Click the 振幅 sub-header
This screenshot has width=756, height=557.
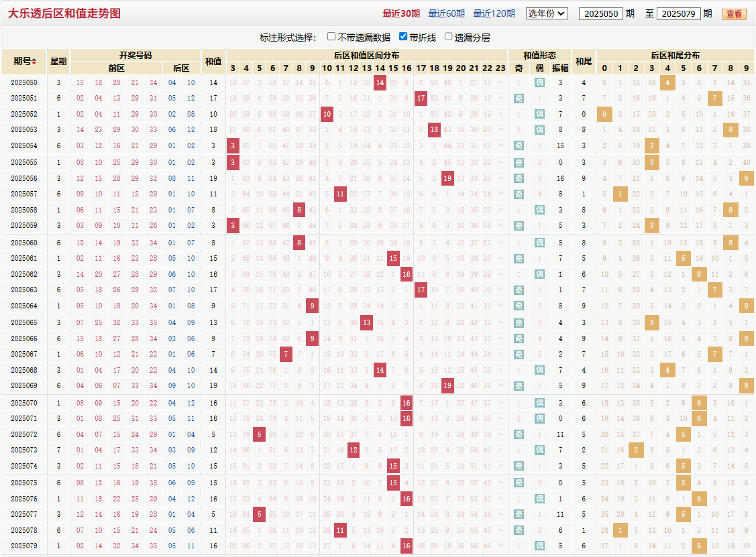pos(560,68)
